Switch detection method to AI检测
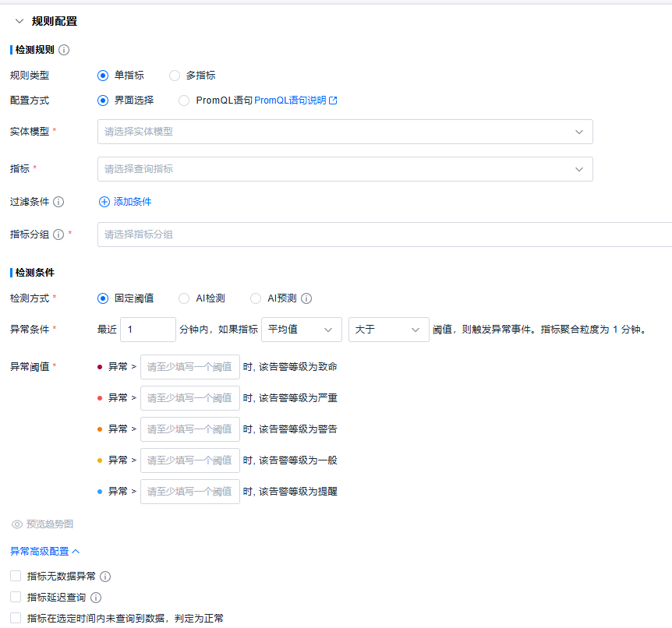This screenshot has height=628, width=672. point(184,298)
